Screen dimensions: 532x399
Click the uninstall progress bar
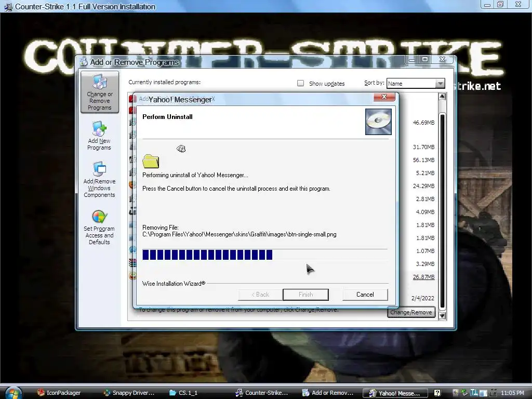(x=264, y=255)
